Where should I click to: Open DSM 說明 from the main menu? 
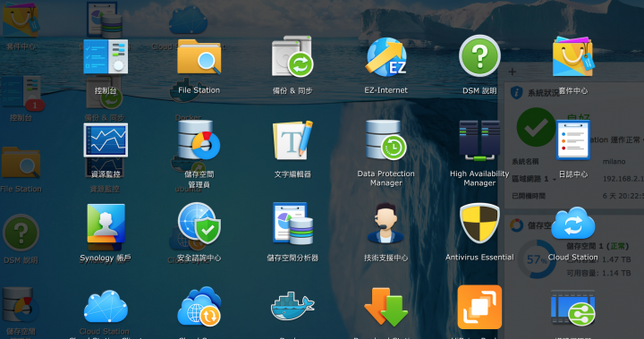pyautogui.click(x=479, y=56)
